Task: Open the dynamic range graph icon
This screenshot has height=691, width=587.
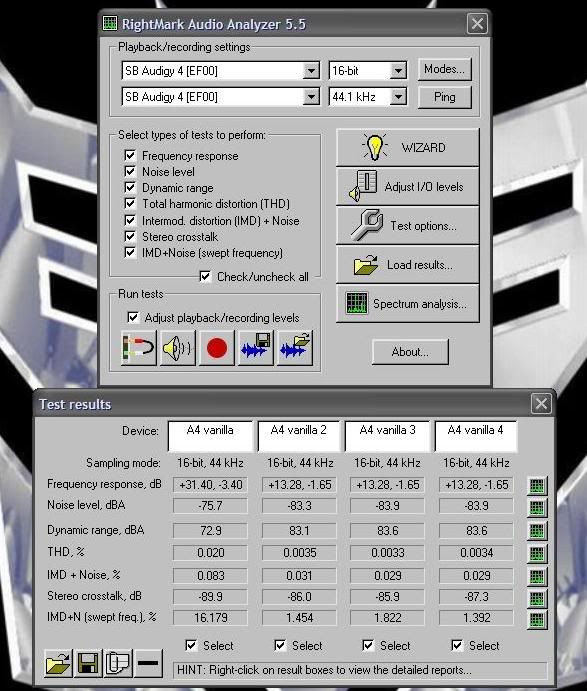Action: pyautogui.click(x=536, y=531)
